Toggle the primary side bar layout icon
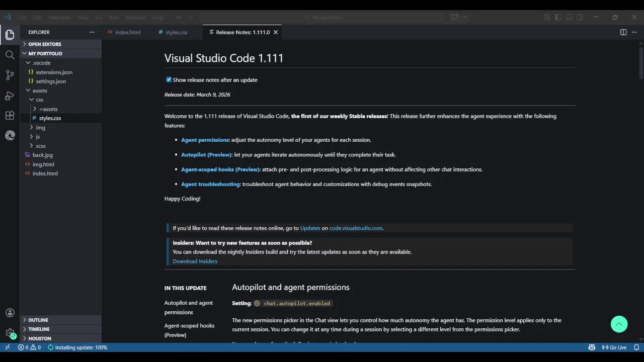Image resolution: width=644 pixels, height=362 pixels. coord(558,17)
